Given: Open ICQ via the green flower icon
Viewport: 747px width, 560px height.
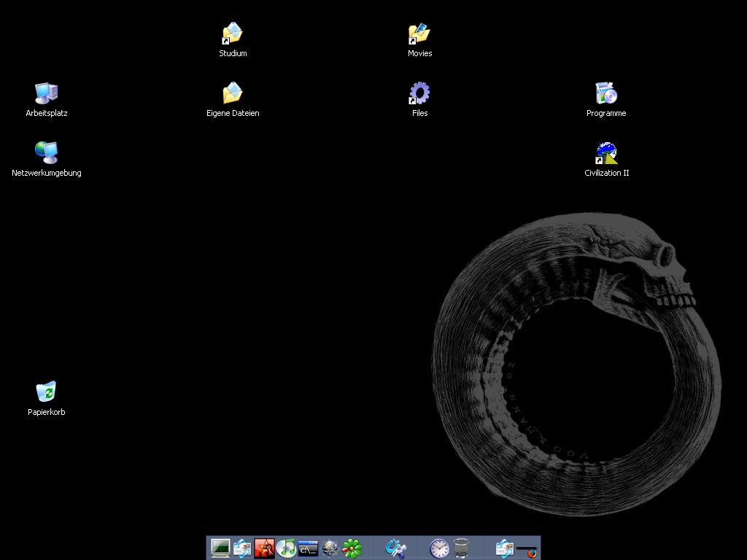Looking at the screenshot, I should coord(352,548).
